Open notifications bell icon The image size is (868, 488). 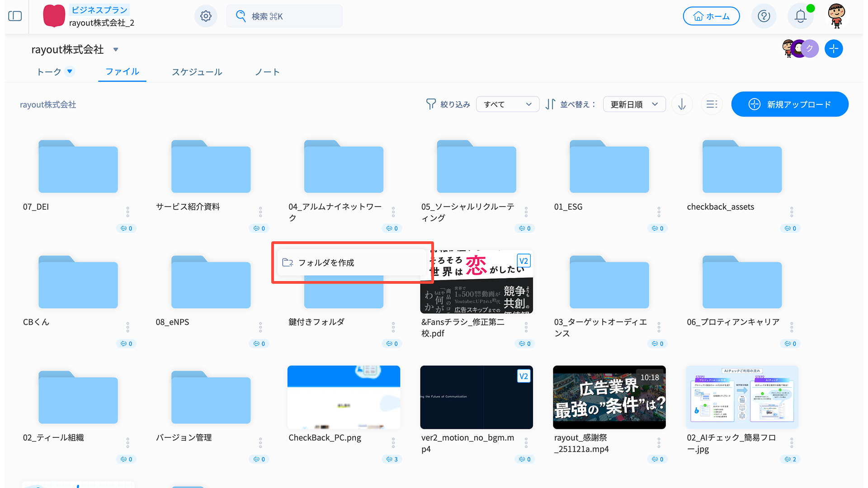pos(800,16)
